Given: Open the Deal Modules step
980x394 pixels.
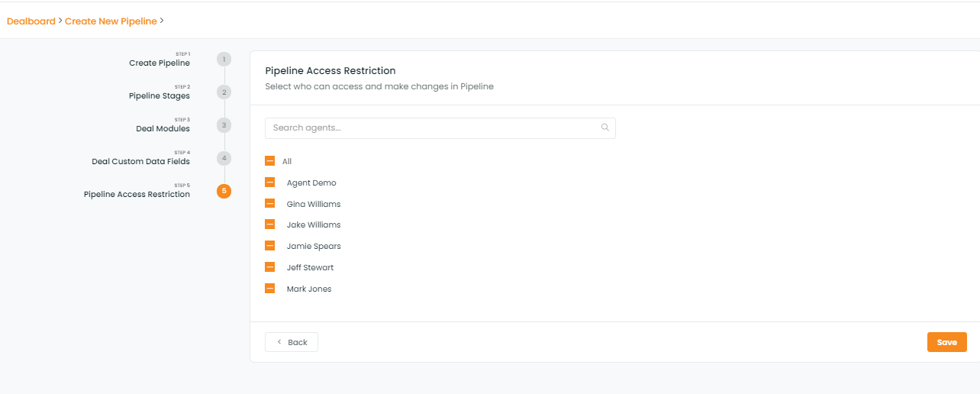Looking at the screenshot, I should coord(163,128).
